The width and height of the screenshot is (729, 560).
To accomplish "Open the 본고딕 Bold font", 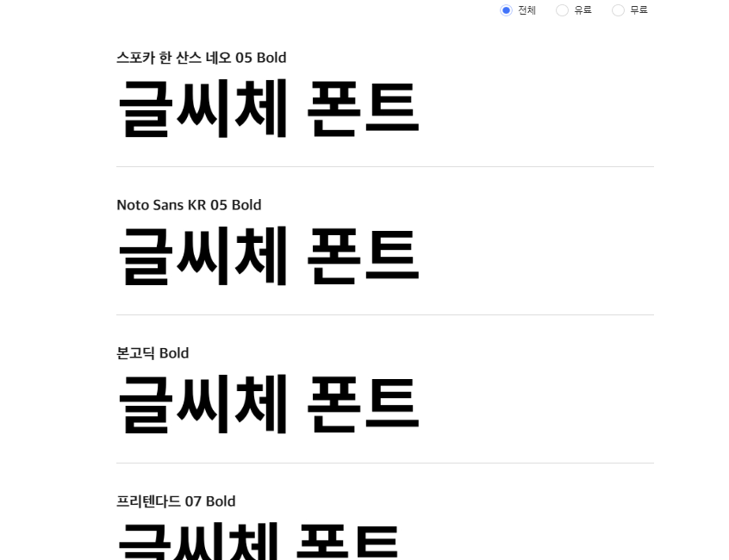I will point(152,353).
